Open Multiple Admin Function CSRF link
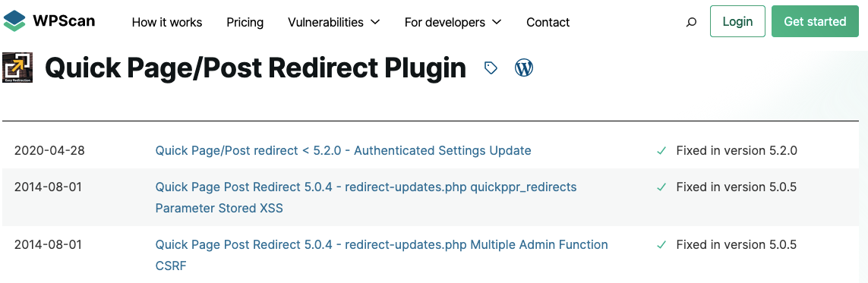868x283 pixels. 381,255
